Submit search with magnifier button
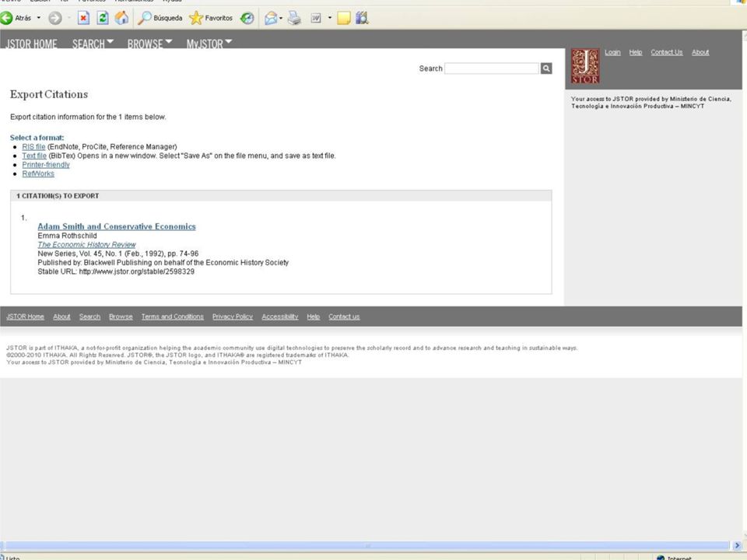 (546, 68)
